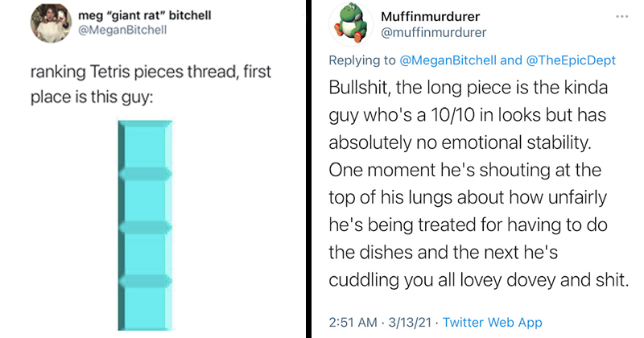Open the green Yoshi profile avatar

pyautogui.click(x=351, y=25)
